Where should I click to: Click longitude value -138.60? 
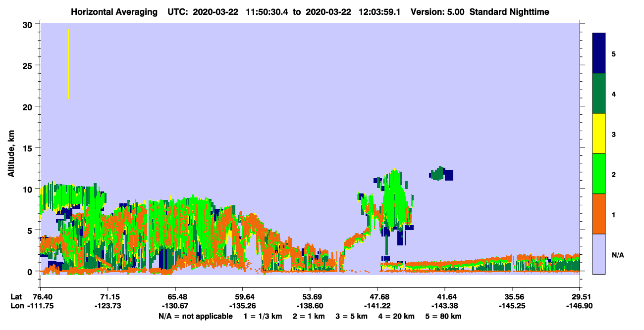[x=310, y=306]
